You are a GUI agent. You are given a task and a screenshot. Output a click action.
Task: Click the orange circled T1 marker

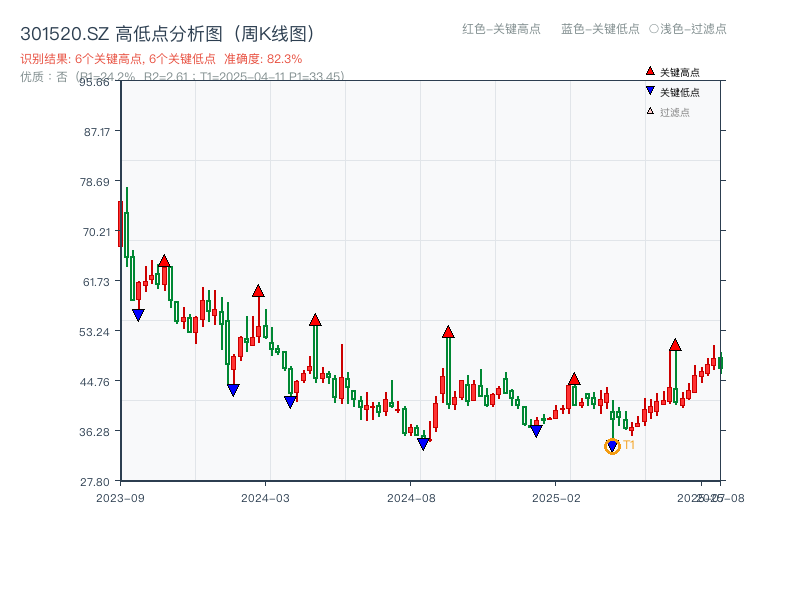(x=612, y=445)
